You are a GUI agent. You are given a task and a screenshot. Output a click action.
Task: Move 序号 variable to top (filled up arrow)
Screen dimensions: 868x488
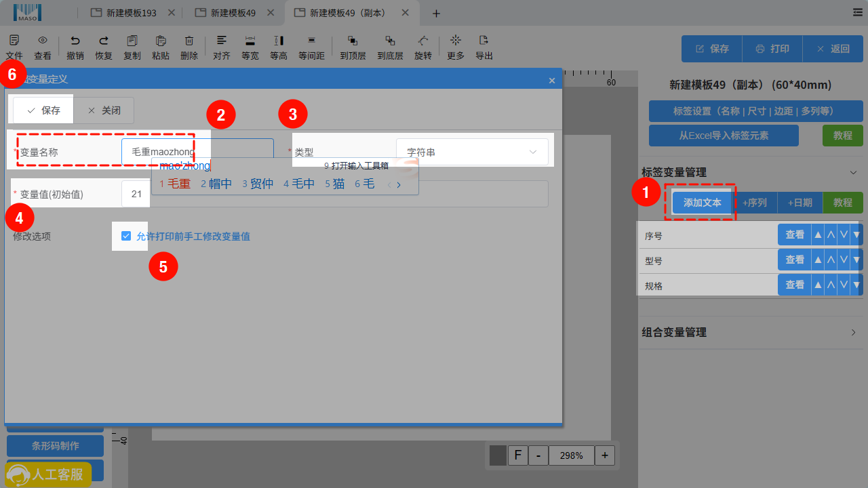pyautogui.click(x=818, y=235)
